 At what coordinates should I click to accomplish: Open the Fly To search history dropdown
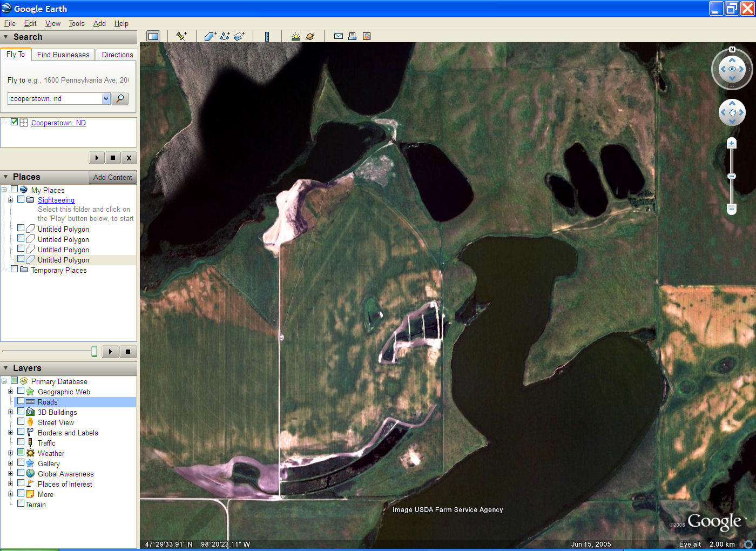106,98
